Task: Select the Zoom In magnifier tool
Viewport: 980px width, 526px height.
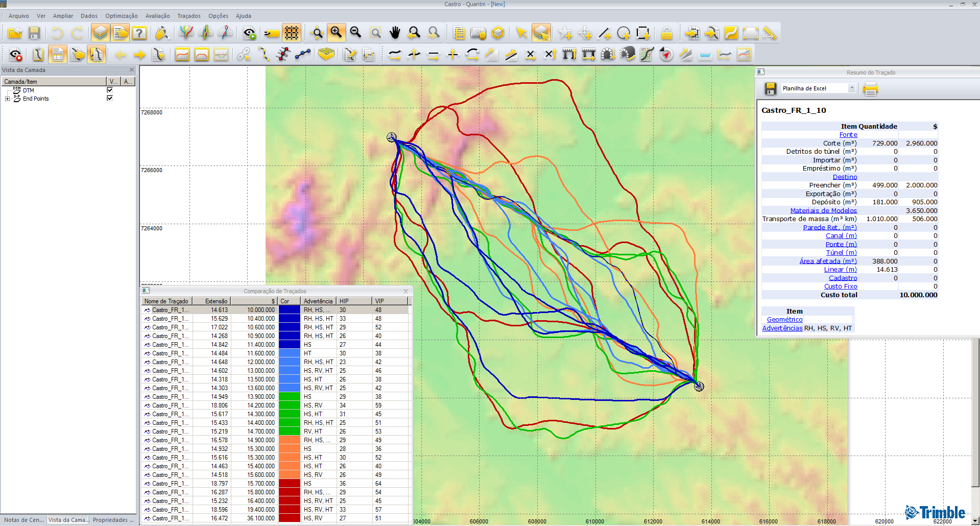Action: click(337, 33)
